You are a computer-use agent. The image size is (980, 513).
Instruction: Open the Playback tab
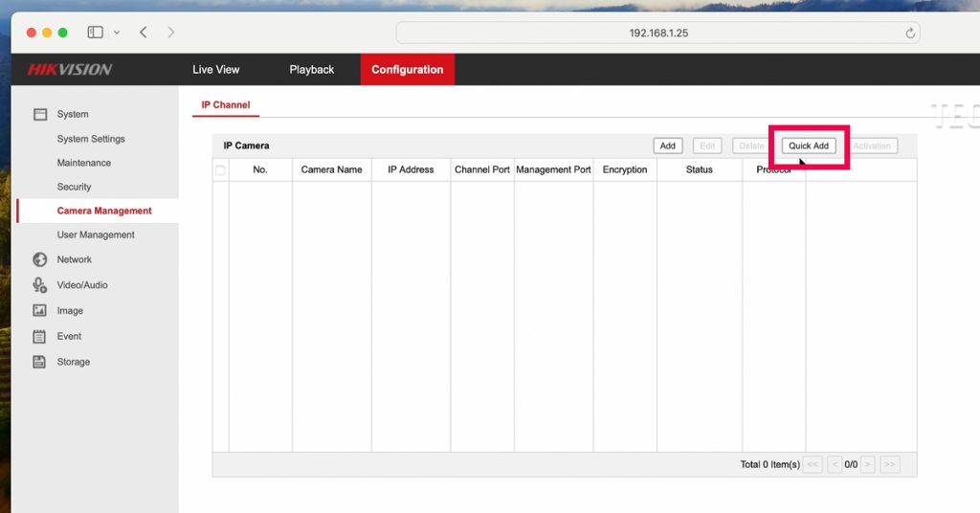point(312,70)
